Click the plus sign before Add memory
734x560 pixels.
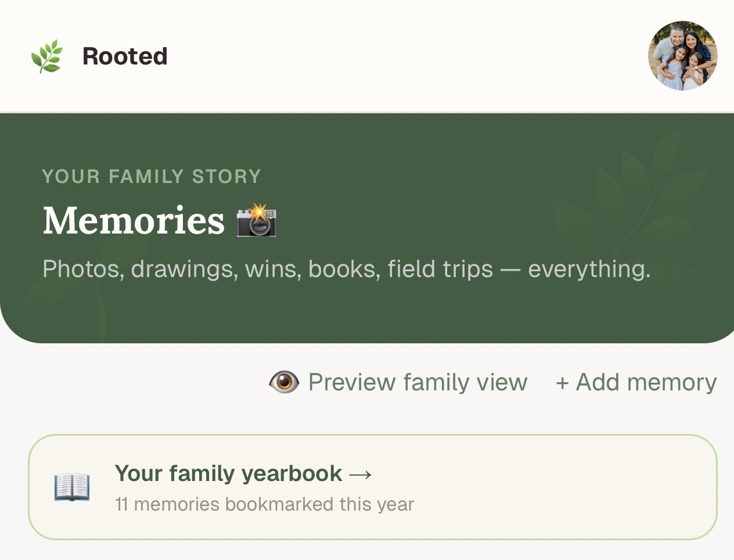point(562,383)
